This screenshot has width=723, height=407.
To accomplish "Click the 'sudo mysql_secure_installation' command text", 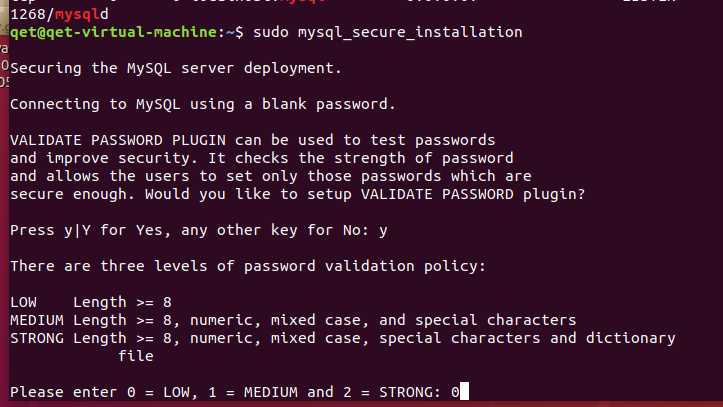I will tap(388, 32).
